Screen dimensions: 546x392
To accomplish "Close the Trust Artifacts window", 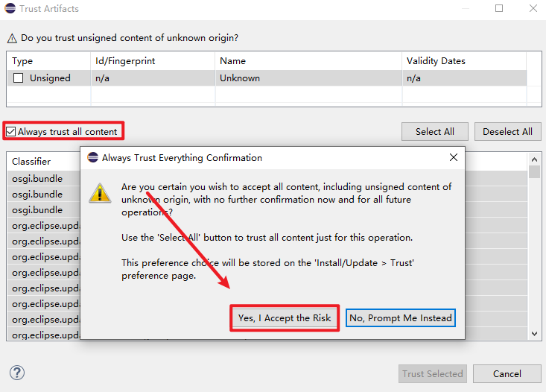I will [x=532, y=9].
